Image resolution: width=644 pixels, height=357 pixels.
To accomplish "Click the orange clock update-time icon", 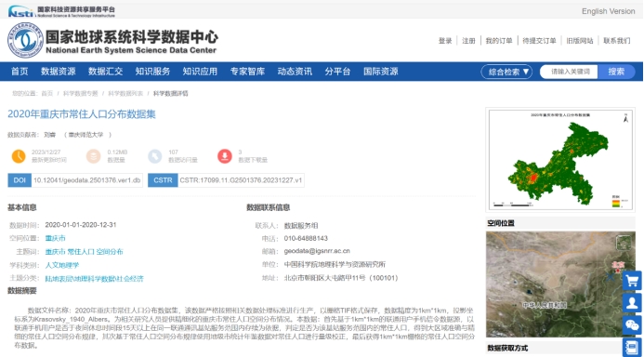I will point(19,156).
